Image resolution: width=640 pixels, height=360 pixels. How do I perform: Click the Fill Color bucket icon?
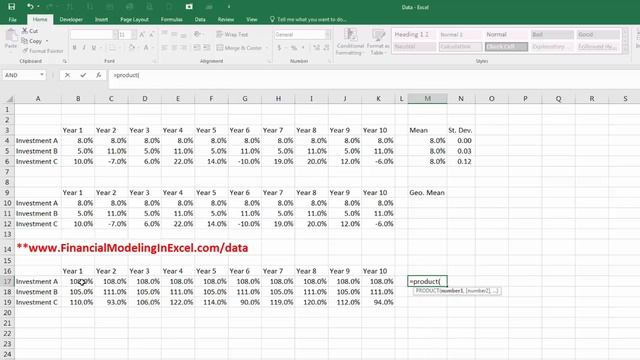click(131, 48)
